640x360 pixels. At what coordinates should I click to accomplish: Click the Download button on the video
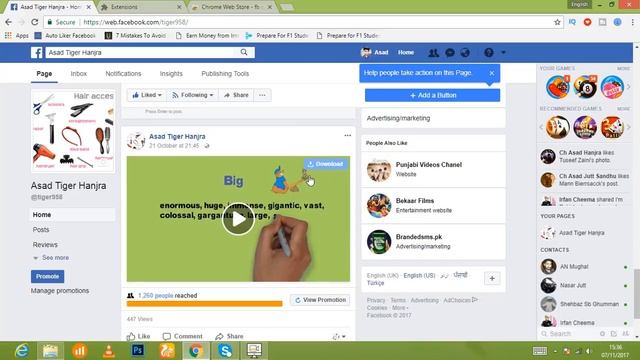[x=325, y=164]
